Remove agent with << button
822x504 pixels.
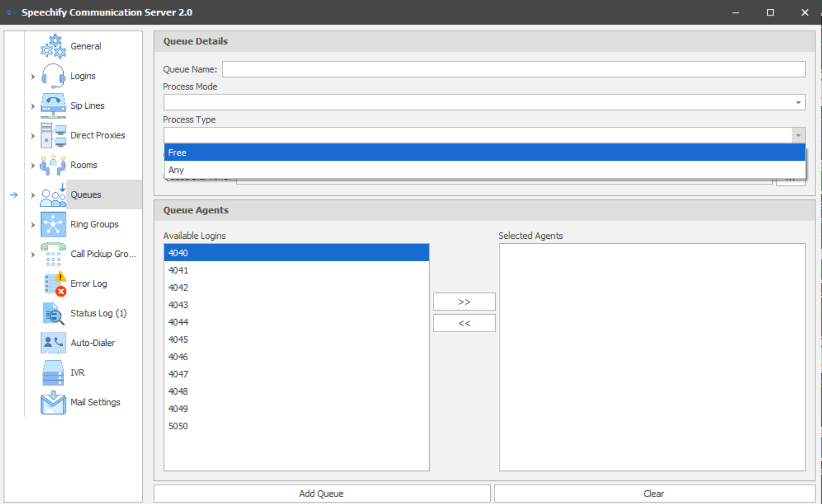pos(464,323)
